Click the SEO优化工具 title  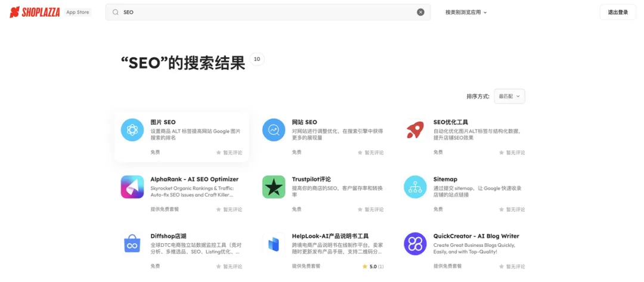tap(451, 122)
